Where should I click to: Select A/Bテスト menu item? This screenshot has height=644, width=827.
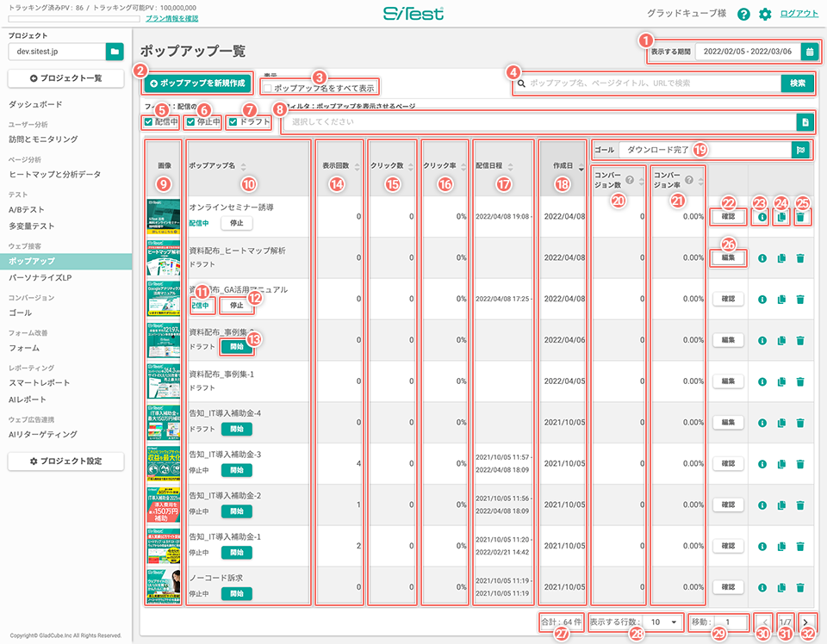[x=27, y=210]
